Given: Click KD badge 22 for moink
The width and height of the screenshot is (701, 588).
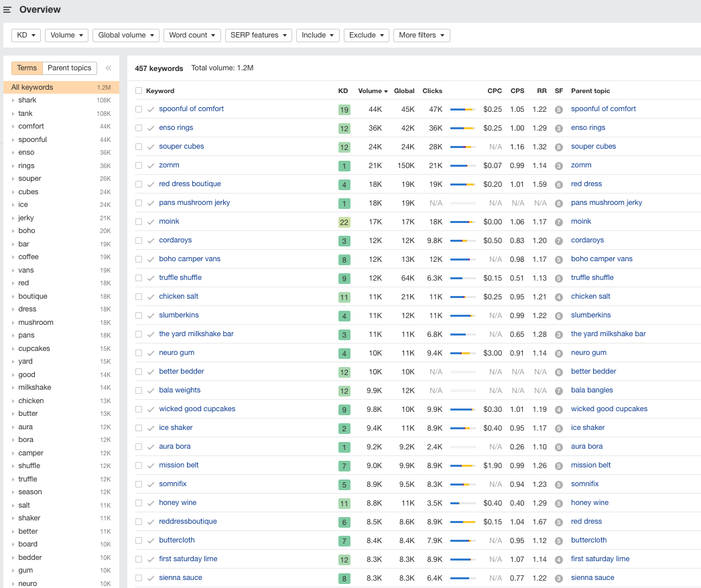Looking at the screenshot, I should click(344, 222).
